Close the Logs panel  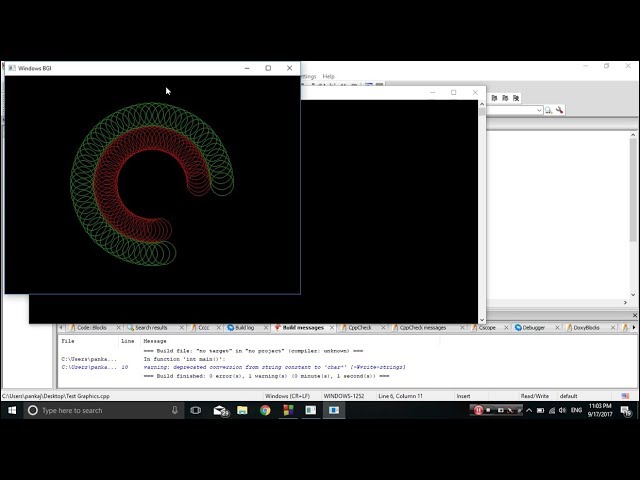(635, 315)
